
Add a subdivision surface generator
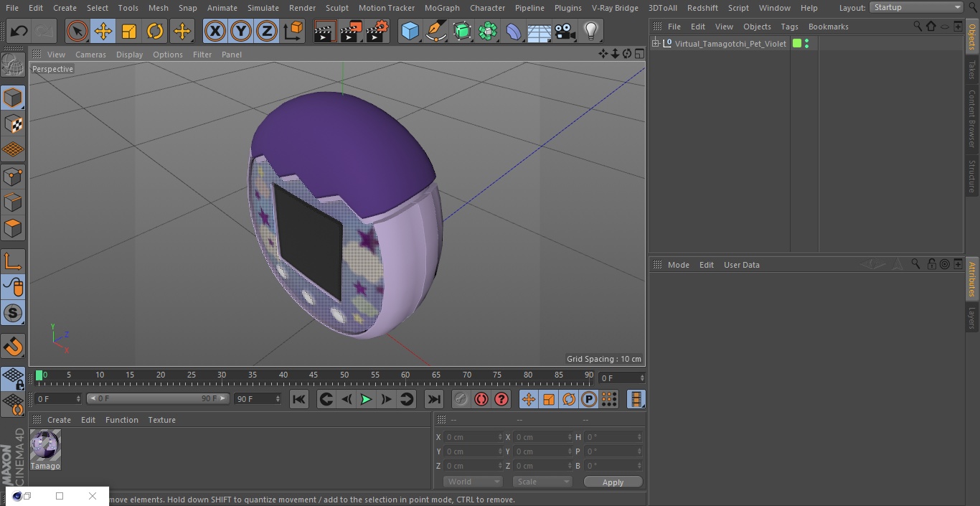462,31
